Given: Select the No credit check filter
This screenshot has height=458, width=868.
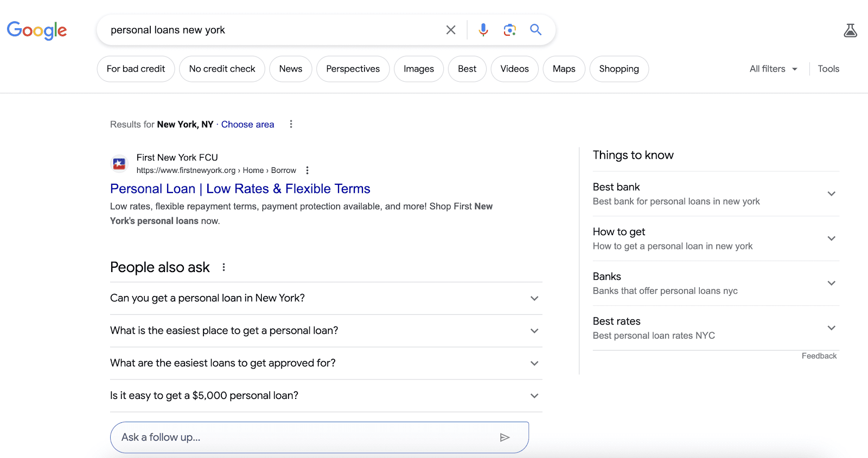Looking at the screenshot, I should pyautogui.click(x=222, y=69).
